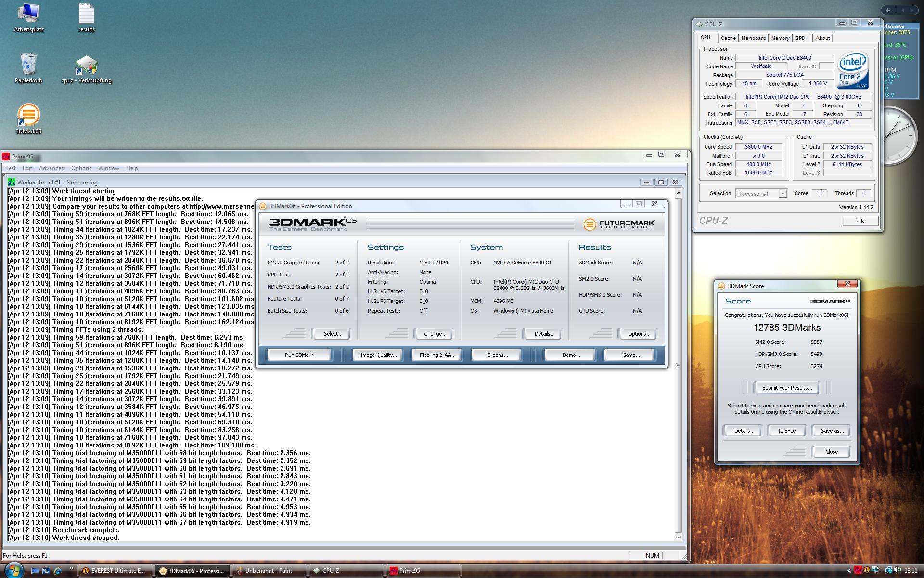This screenshot has width=924, height=578.
Task: Click the Prime95 red tray icon
Action: 858,570
